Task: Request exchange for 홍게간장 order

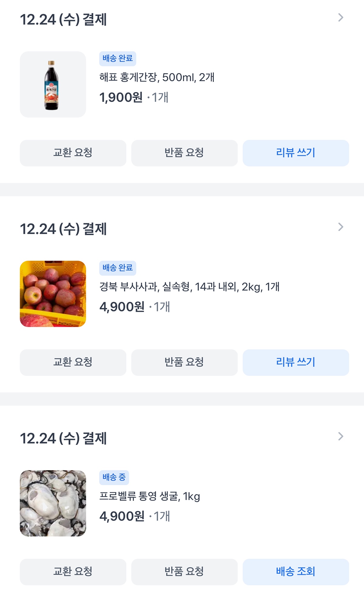Action: 73,153
